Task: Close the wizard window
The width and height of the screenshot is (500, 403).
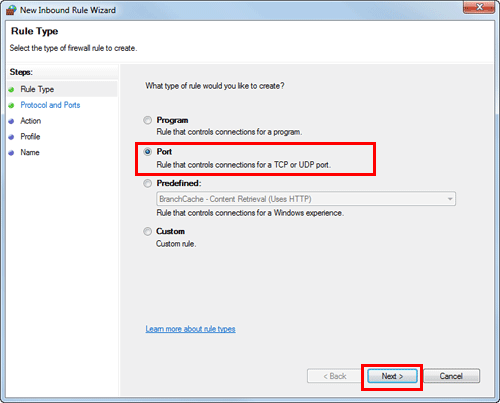Action: coord(479,7)
